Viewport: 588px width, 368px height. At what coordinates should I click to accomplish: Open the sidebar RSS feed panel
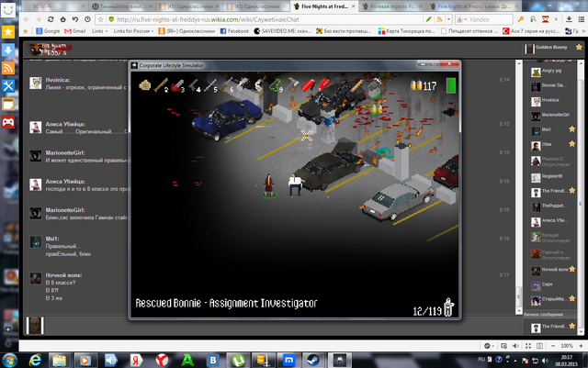coord(8,68)
